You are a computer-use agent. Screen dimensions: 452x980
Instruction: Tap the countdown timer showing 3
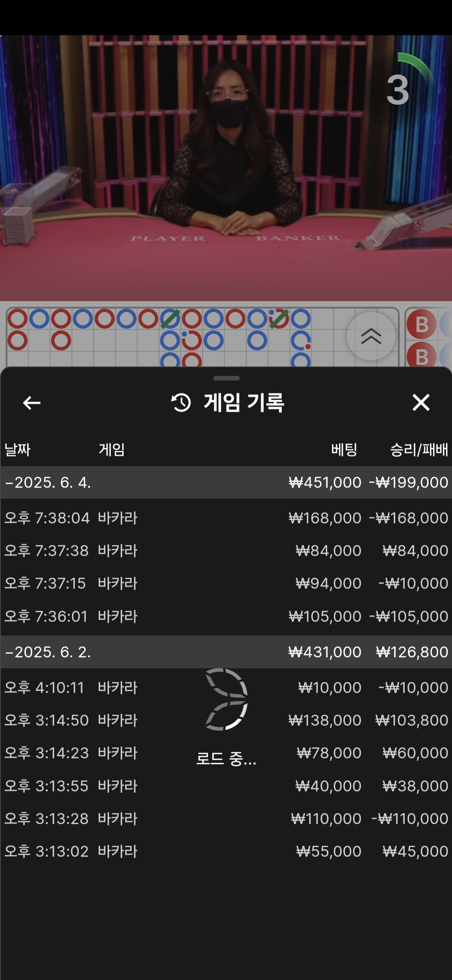[398, 90]
